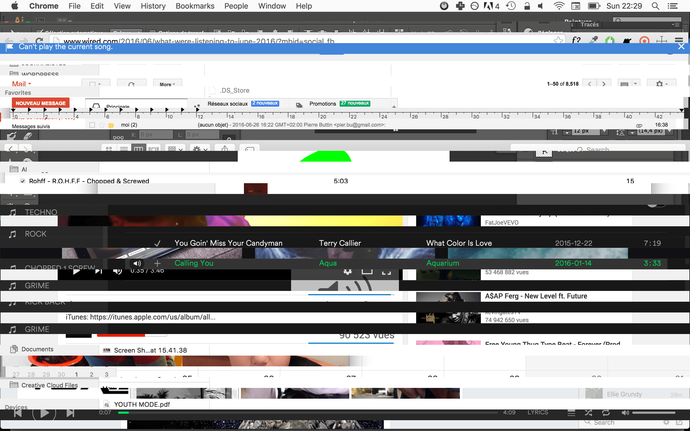The image size is (690, 431).
Task: Open the Messages suivis Gmail folder
Action: [x=31, y=126]
